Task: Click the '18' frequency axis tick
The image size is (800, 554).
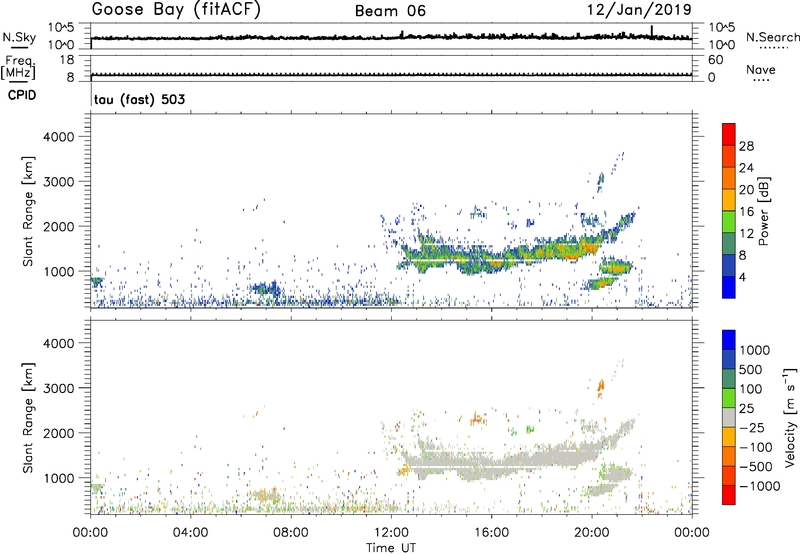Action: [x=67, y=60]
